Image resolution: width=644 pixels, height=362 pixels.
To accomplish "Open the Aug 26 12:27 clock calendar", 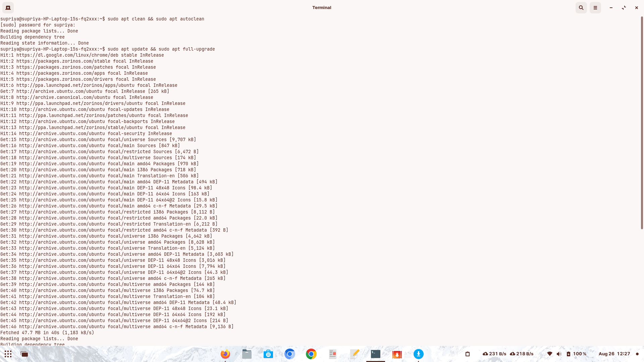I will click(x=614, y=354).
